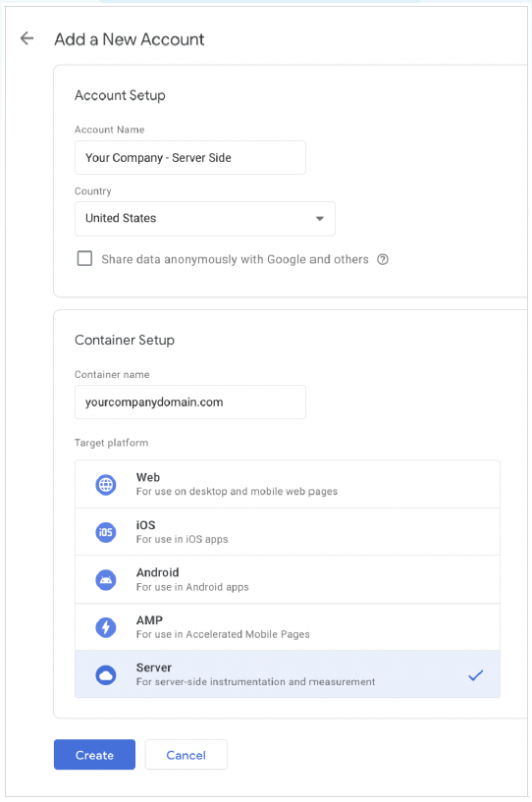The height and width of the screenshot is (802, 532).
Task: Open help icon beside share data option
Action: tap(383, 259)
